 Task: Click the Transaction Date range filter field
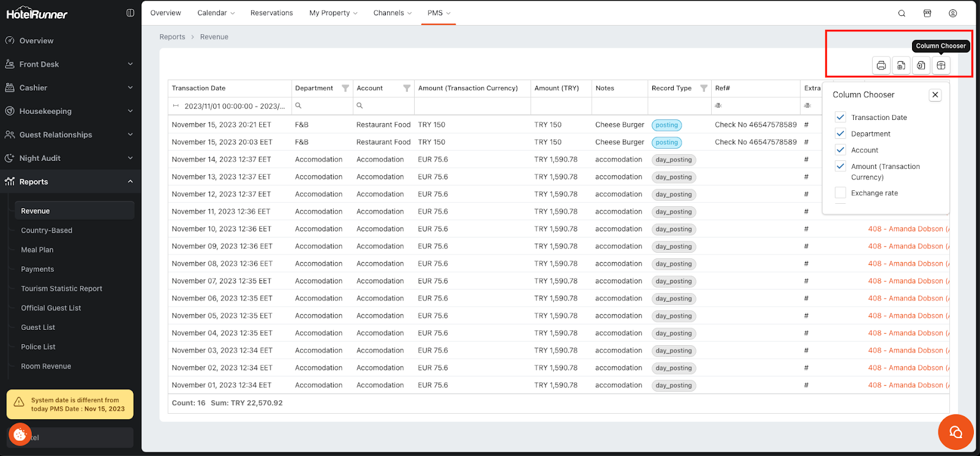click(234, 106)
